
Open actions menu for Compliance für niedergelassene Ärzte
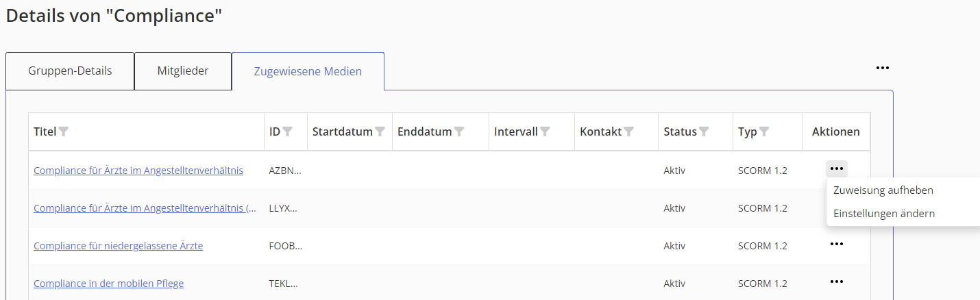(x=836, y=244)
